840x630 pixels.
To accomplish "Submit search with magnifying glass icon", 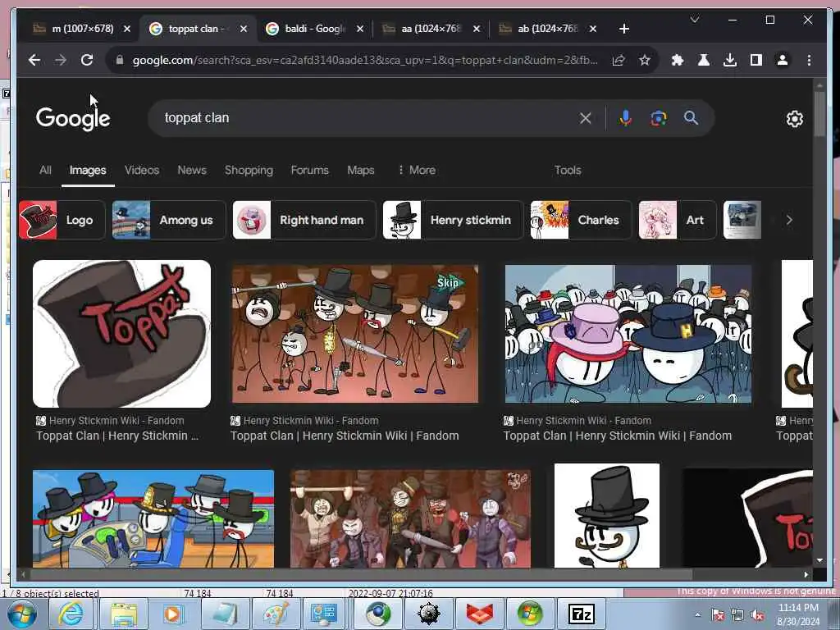I will coord(691,118).
